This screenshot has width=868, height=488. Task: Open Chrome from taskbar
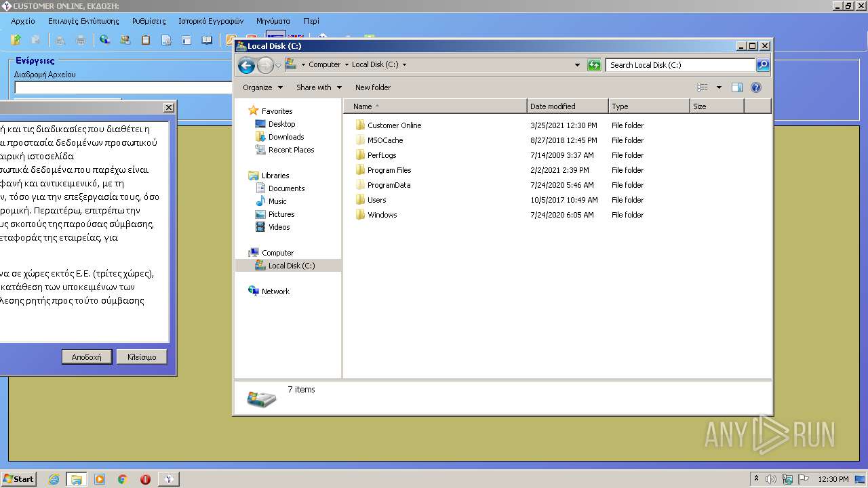click(123, 479)
